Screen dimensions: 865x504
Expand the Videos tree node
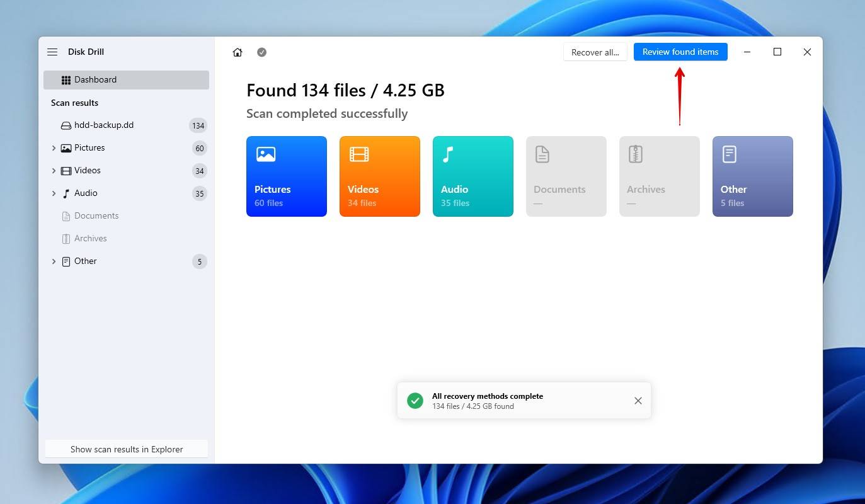pyautogui.click(x=54, y=171)
